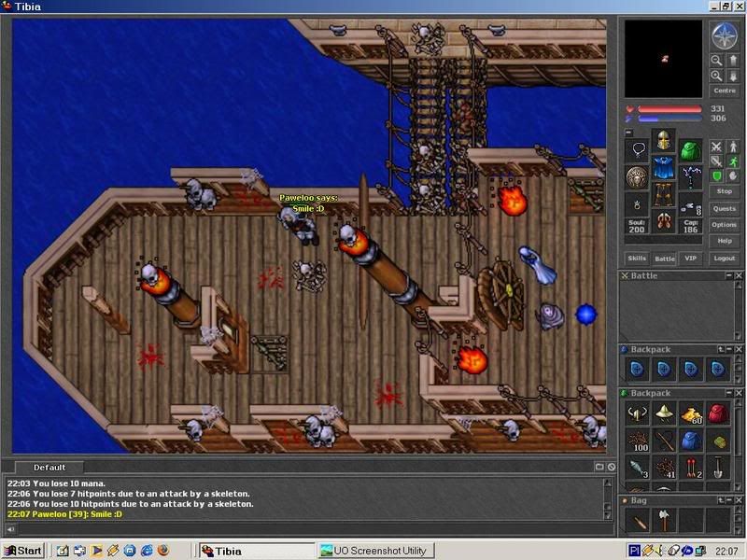Select the leg armor in equipment
This screenshot has width=747, height=560.
coord(664,194)
